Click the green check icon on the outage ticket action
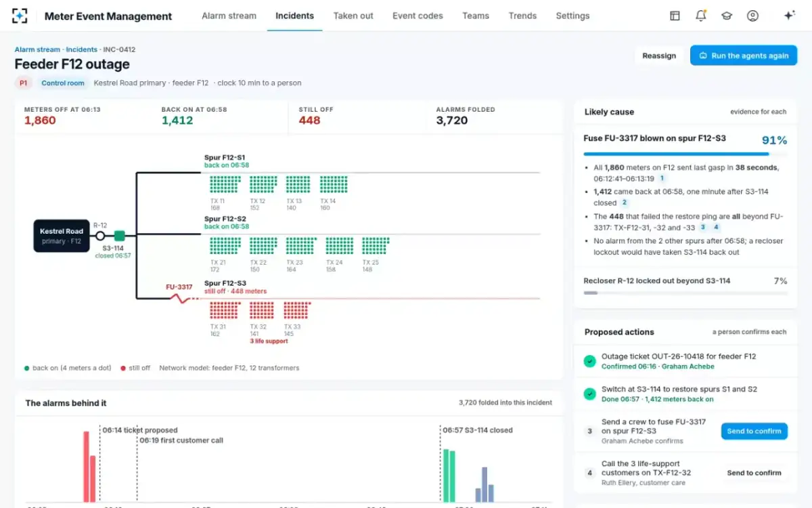This screenshot has width=812, height=508. tap(589, 361)
